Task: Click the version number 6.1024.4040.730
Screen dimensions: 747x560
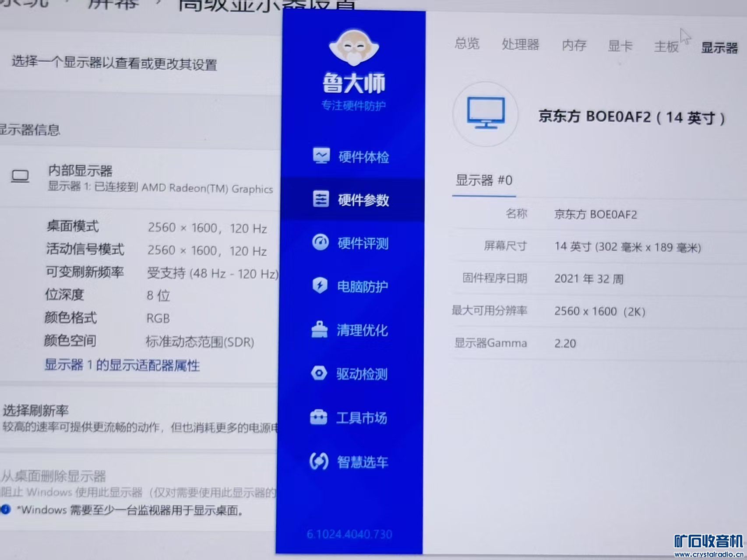Action: (349, 534)
